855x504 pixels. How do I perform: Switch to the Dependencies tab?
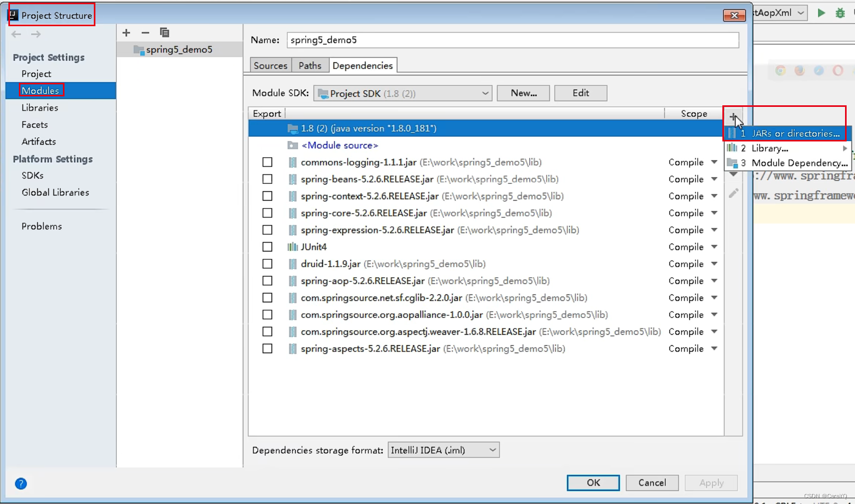point(363,65)
